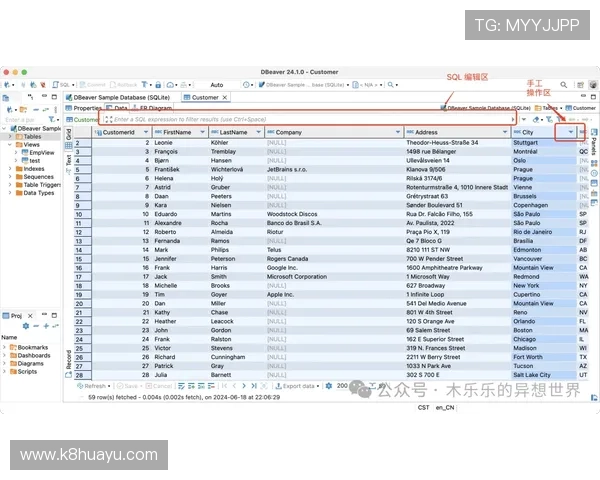Expand the Indexes folder

10,169
